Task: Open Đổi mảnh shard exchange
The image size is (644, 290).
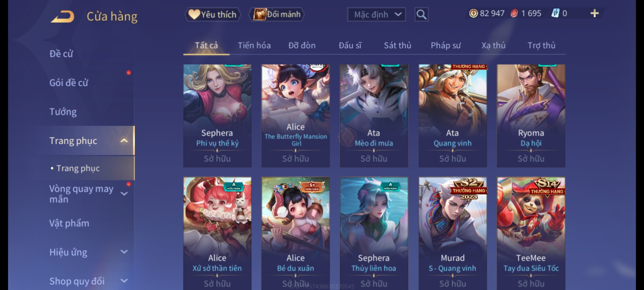Action: pyautogui.click(x=276, y=15)
